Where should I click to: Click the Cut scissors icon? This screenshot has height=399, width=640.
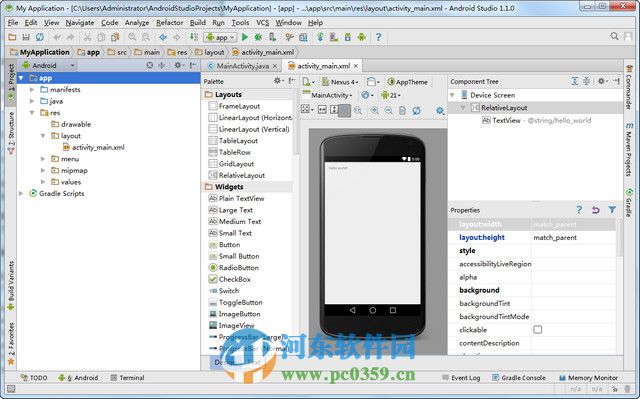(x=87, y=38)
